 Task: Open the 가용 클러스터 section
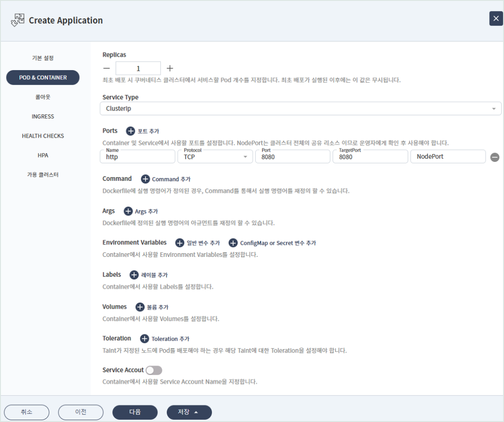click(43, 175)
